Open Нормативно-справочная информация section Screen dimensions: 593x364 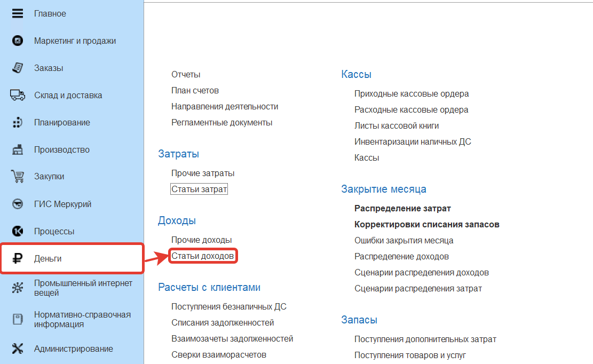[82, 319]
